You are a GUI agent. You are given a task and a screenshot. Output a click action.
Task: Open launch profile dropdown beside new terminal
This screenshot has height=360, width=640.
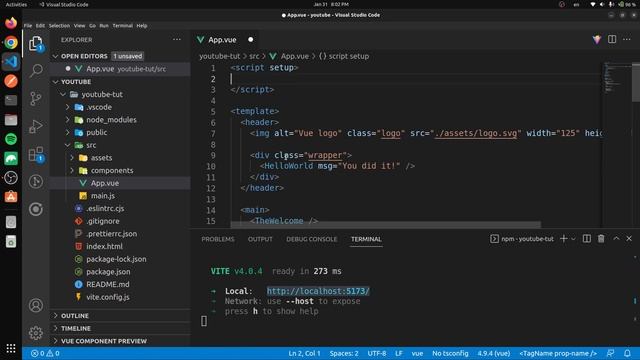pos(573,239)
